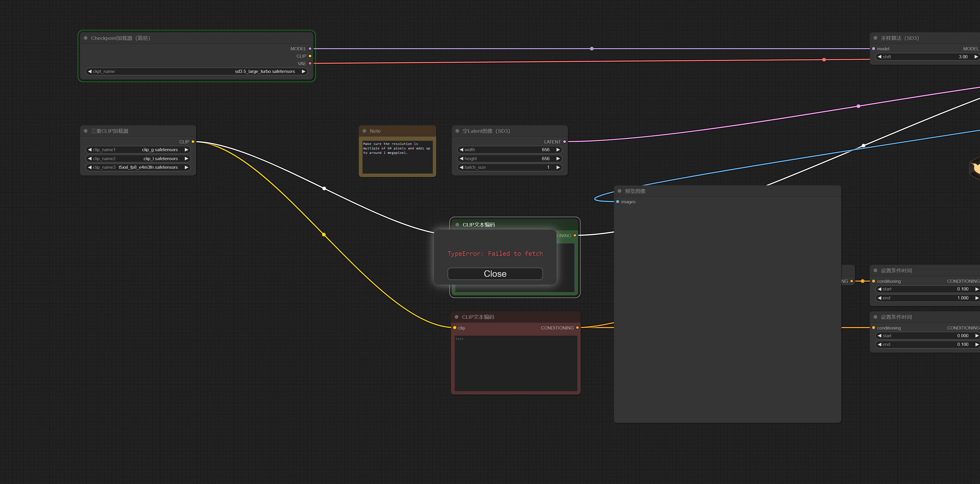The width and height of the screenshot is (980, 484).
Task: Click midpoint dot on red VAE link
Action: coord(824,60)
